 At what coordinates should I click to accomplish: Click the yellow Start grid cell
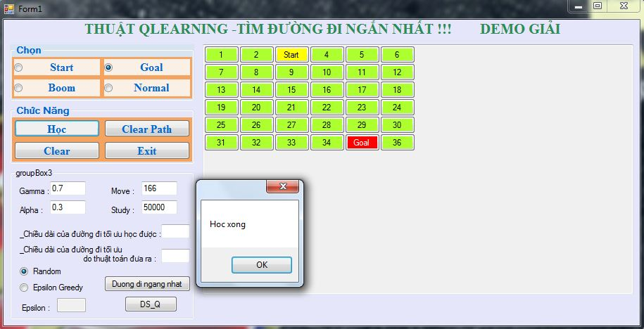coord(291,55)
